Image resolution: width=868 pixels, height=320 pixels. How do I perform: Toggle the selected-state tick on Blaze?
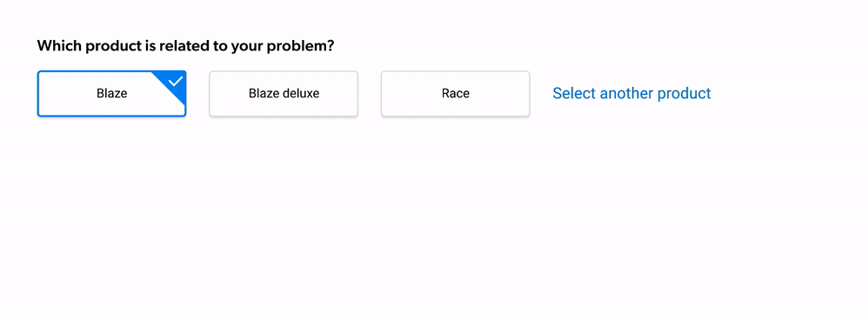click(176, 81)
